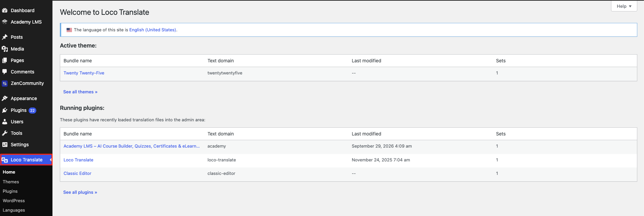This screenshot has width=644, height=216.
Task: Click the Posts pushpin icon
Action: 5,37
